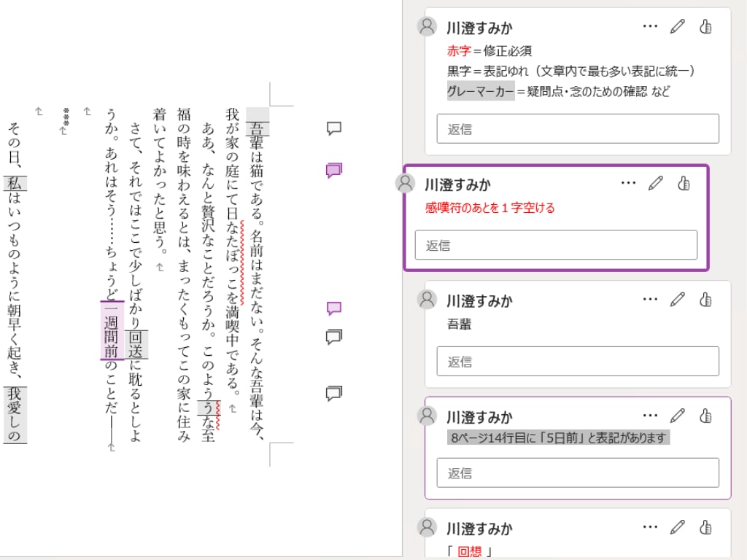
Task: Click reply field under 吾輩 comment
Action: 578,361
